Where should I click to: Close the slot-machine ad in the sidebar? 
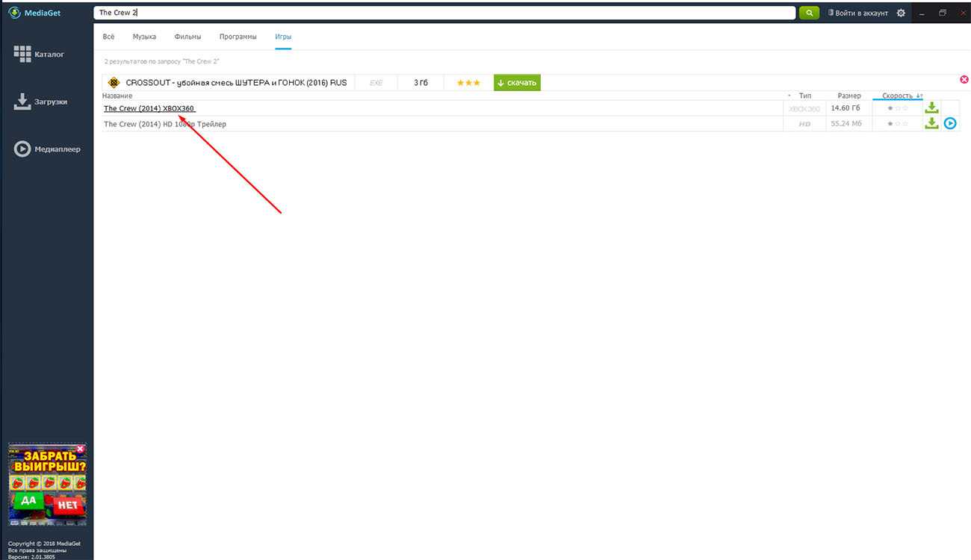click(x=81, y=448)
